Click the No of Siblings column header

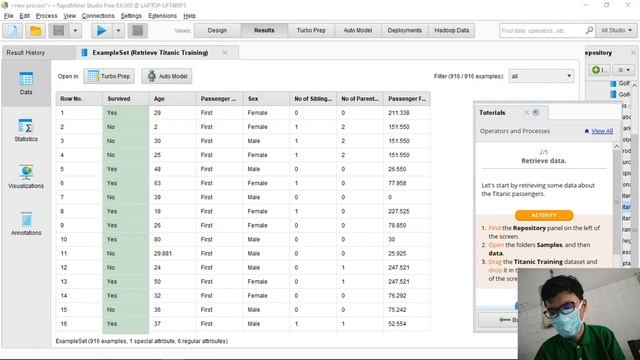click(313, 99)
